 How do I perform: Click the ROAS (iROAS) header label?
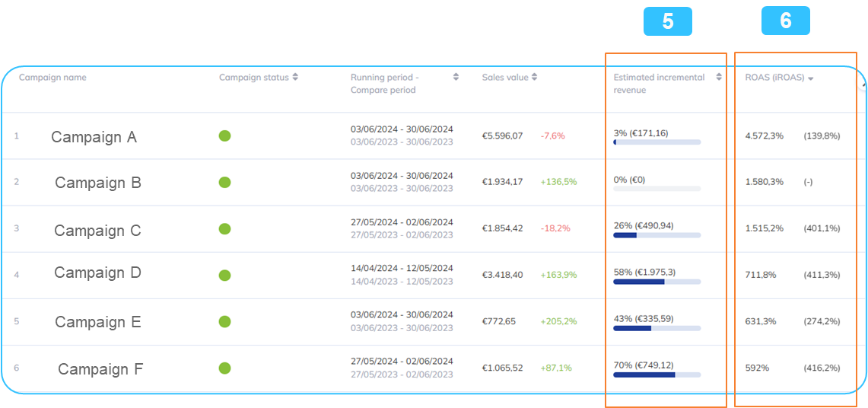pos(775,78)
